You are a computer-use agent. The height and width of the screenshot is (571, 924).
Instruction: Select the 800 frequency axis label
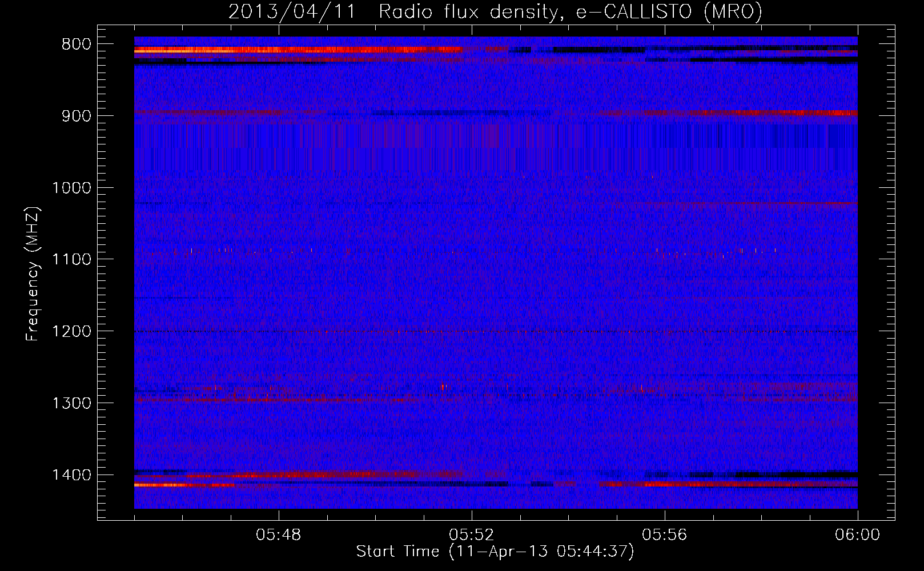[x=76, y=45]
